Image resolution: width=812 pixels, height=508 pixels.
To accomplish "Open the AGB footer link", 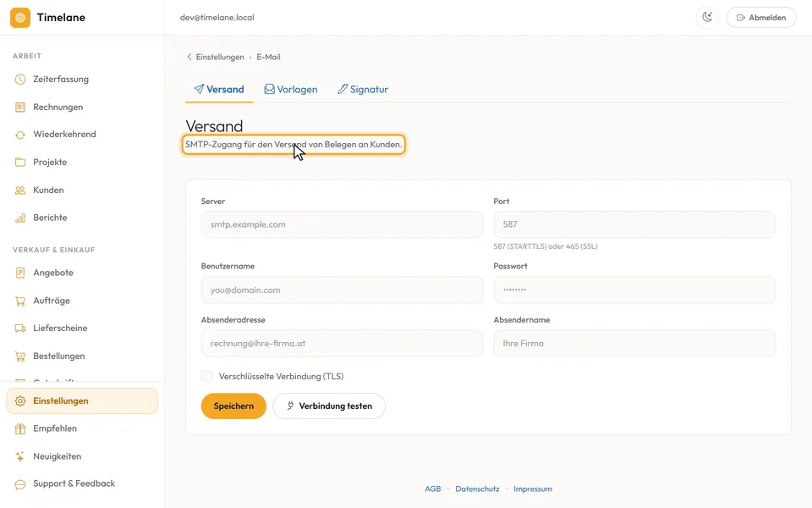I will [x=433, y=489].
